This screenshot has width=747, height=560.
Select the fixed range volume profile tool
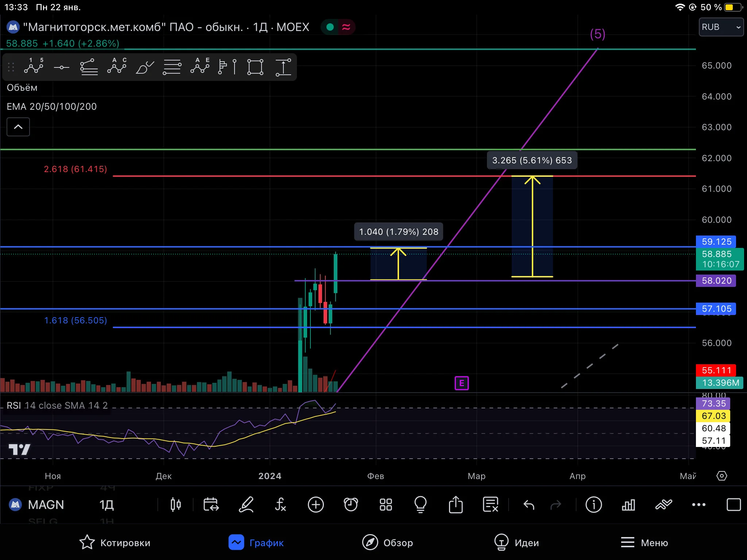click(x=227, y=67)
